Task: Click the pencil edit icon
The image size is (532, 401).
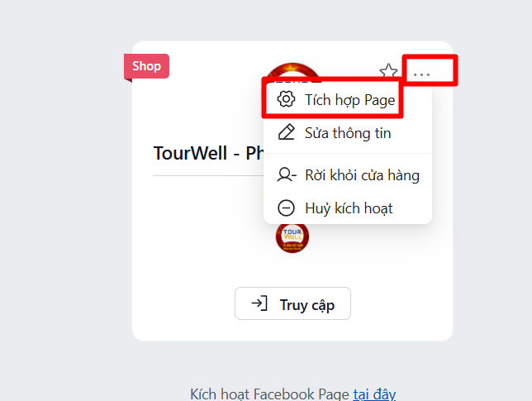Action: (x=286, y=132)
